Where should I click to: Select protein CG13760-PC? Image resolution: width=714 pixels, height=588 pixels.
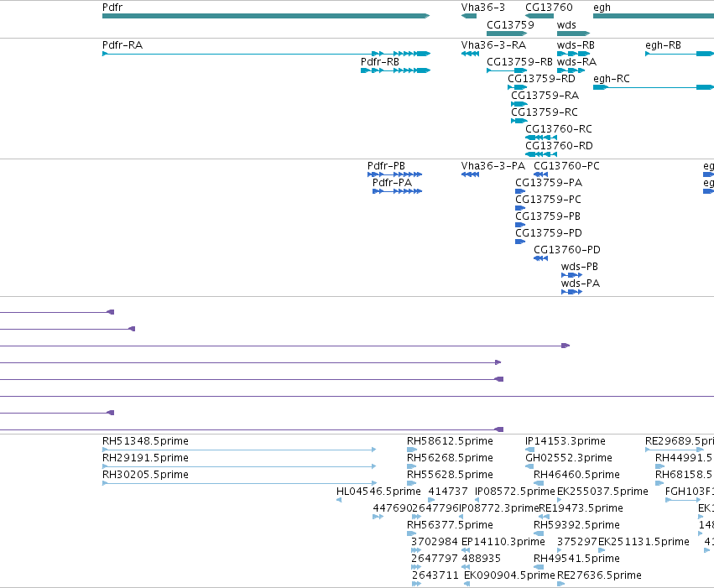click(540, 174)
